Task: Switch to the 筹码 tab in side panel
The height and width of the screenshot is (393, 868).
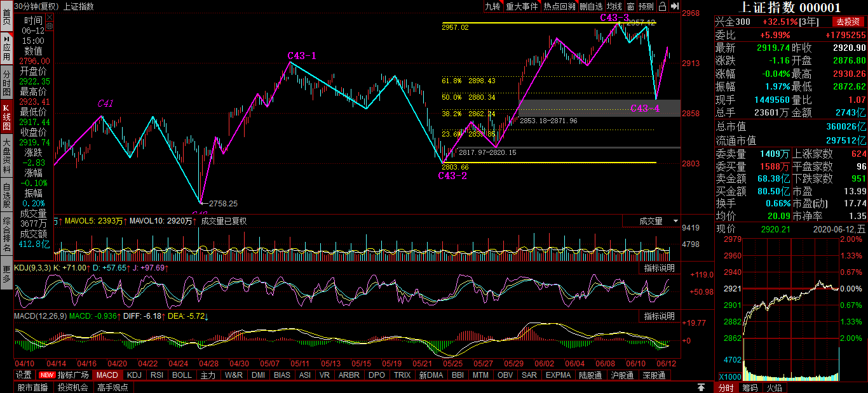Action: tap(750, 387)
